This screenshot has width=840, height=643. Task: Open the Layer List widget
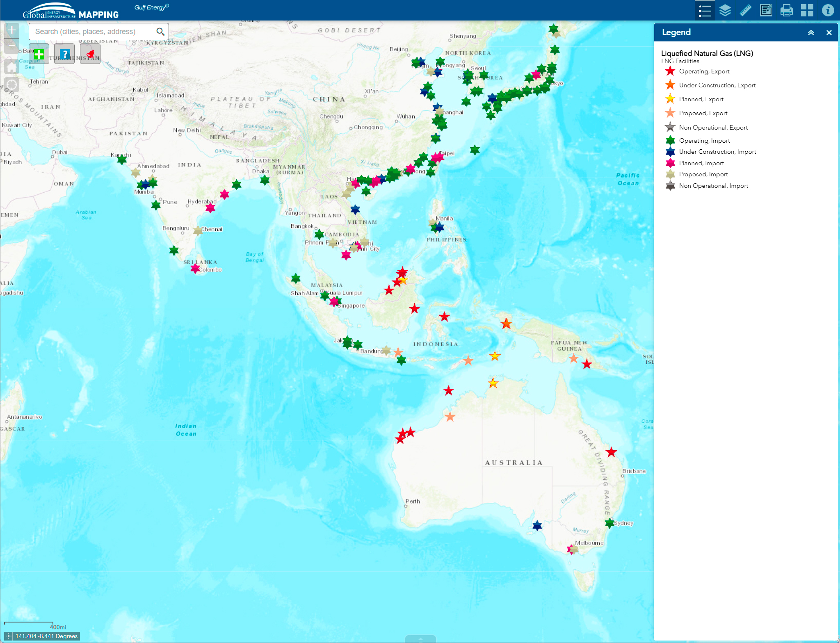click(x=725, y=11)
